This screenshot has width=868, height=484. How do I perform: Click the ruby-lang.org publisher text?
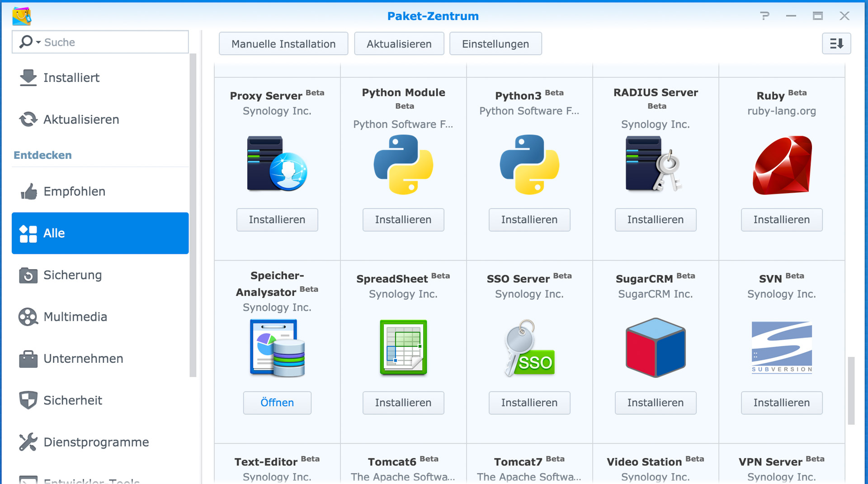[782, 111]
